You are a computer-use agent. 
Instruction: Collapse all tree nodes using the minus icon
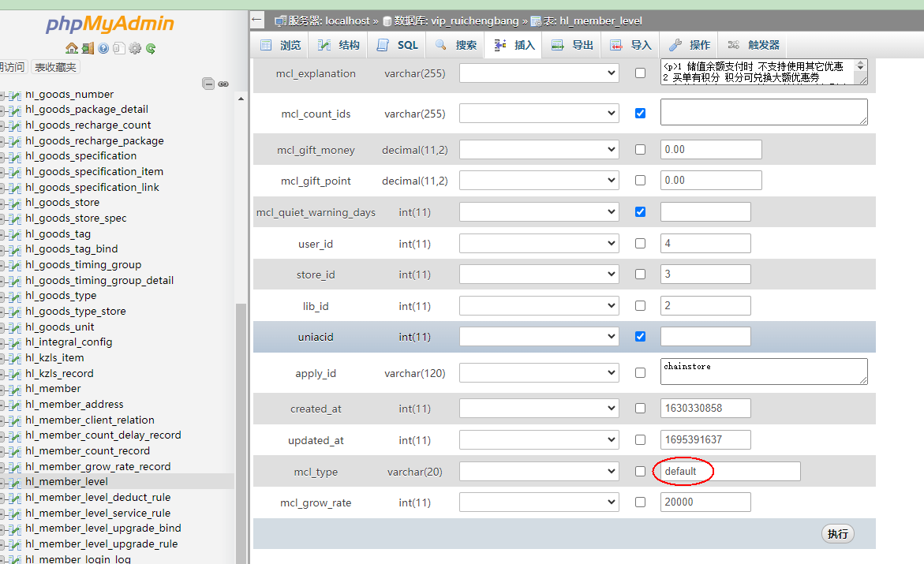(x=208, y=84)
